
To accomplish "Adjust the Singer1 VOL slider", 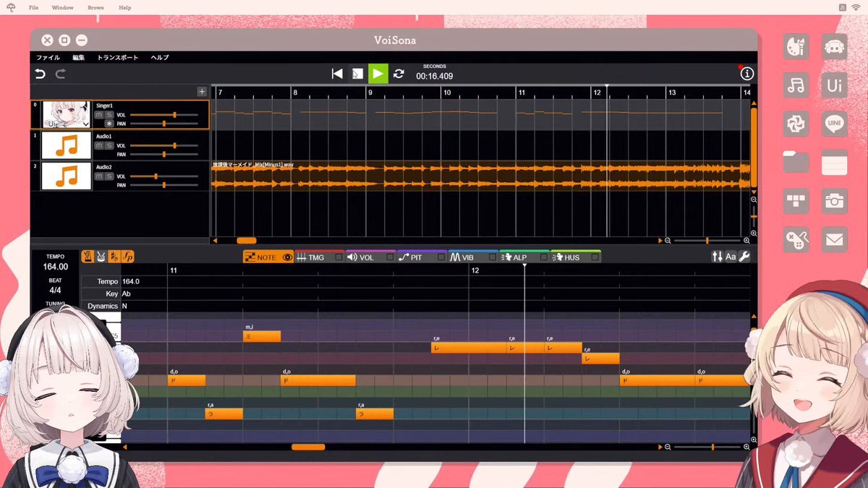I will (163, 115).
